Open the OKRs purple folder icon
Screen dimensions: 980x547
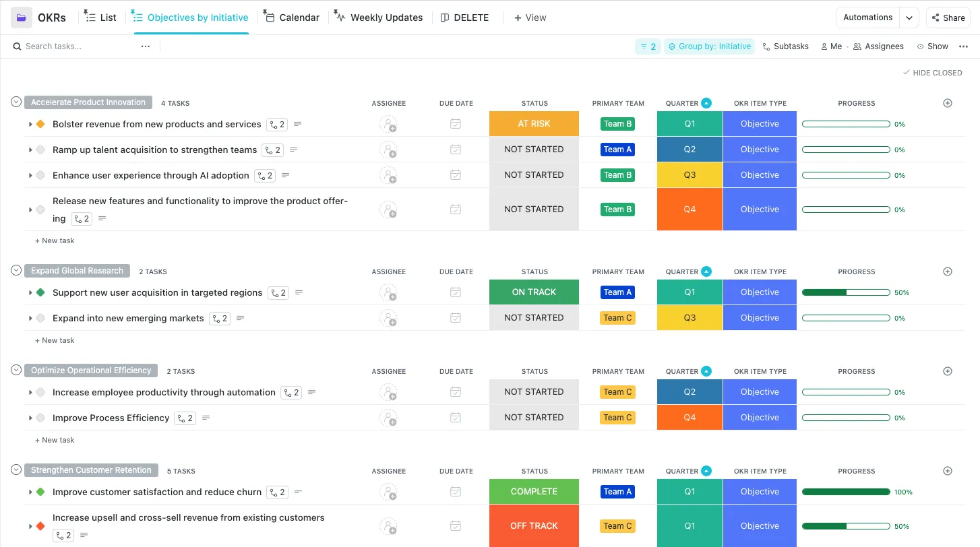click(22, 18)
